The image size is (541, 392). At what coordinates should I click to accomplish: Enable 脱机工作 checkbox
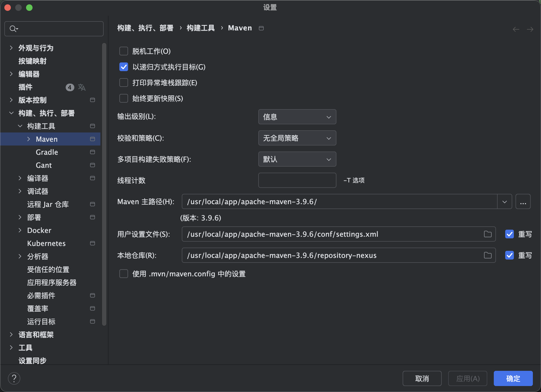[x=123, y=51]
